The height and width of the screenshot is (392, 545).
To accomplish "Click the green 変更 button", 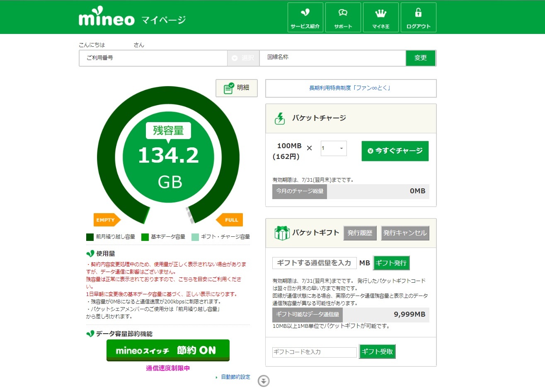I will tap(421, 58).
